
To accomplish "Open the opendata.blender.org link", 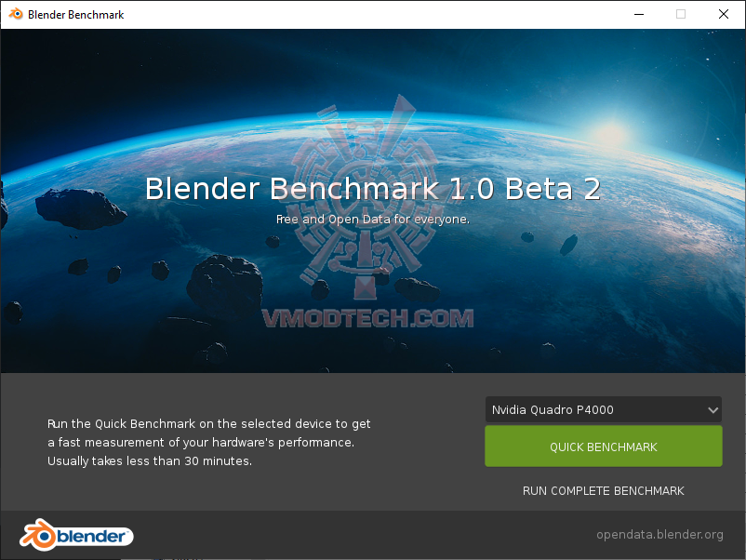I will [659, 535].
